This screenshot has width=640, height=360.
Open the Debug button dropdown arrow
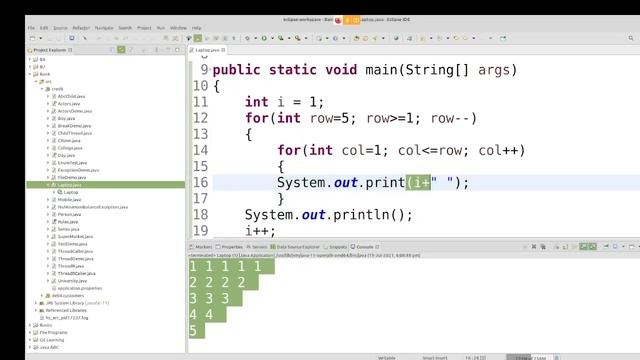[256, 38]
